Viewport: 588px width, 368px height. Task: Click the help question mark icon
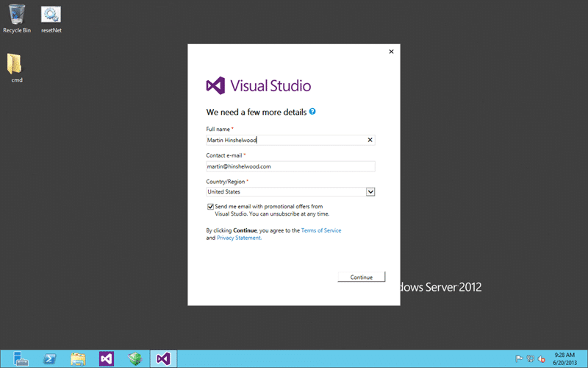tap(312, 112)
